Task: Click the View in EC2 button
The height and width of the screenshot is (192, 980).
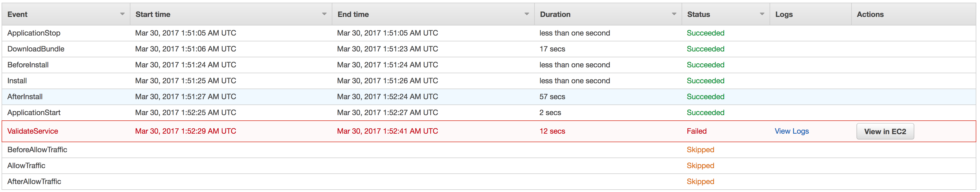Action: click(885, 132)
